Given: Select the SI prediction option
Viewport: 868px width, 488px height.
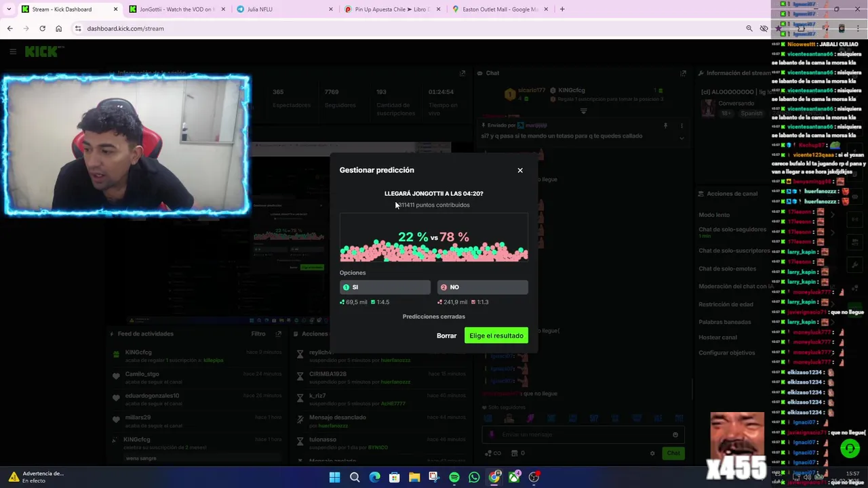Looking at the screenshot, I should pyautogui.click(x=384, y=287).
